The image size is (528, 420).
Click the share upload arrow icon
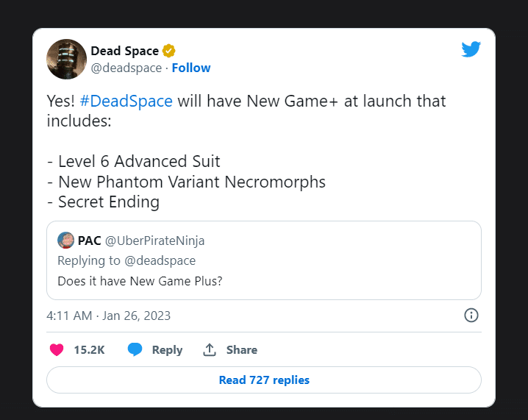click(x=210, y=349)
